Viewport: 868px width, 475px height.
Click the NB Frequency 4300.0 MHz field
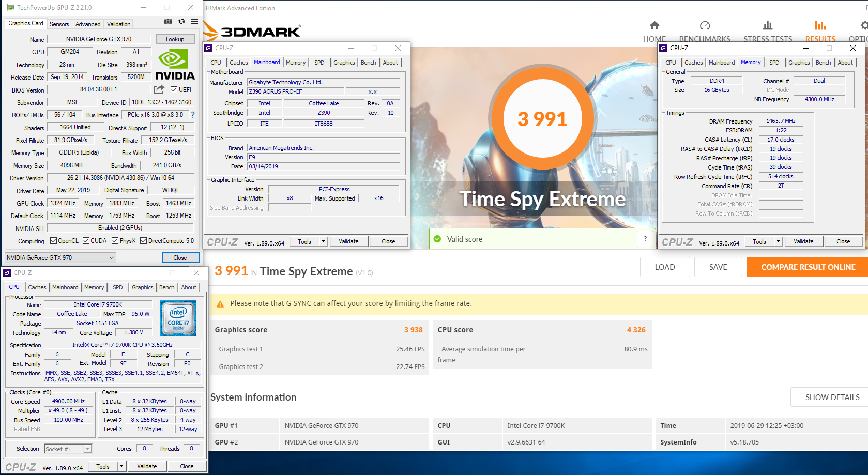[x=819, y=99]
